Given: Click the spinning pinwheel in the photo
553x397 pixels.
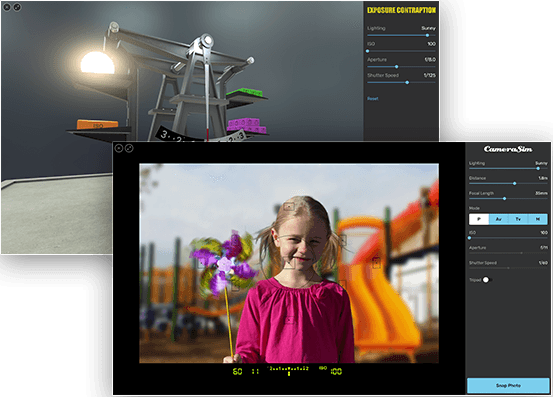Looking at the screenshot, I should tap(224, 263).
